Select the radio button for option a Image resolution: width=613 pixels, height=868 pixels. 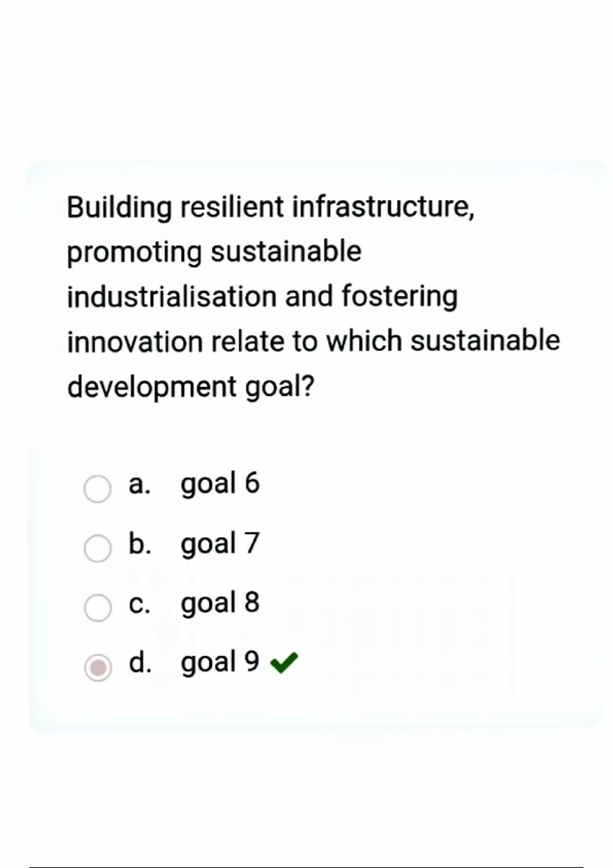click(x=97, y=489)
